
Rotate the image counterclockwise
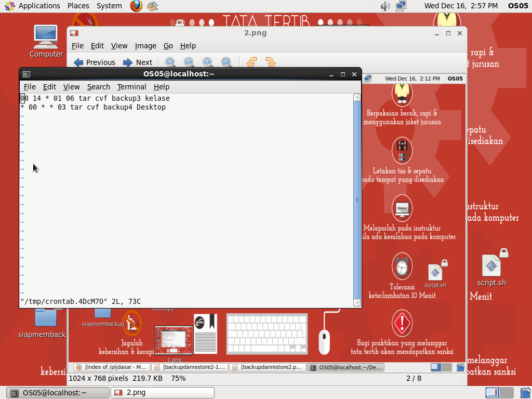[x=252, y=62]
